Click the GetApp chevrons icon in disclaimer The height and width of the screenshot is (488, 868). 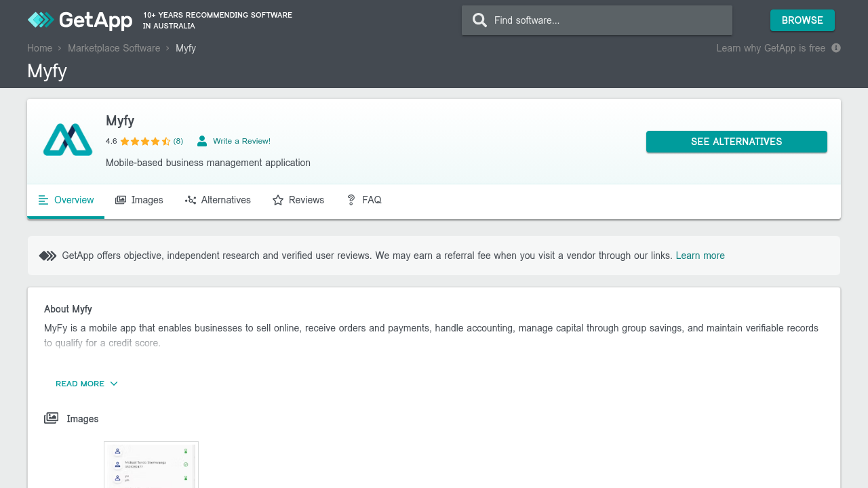(47, 256)
